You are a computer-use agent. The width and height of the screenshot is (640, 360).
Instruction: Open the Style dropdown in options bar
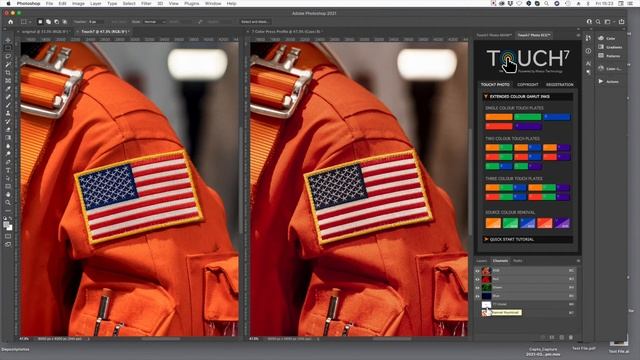click(156, 22)
